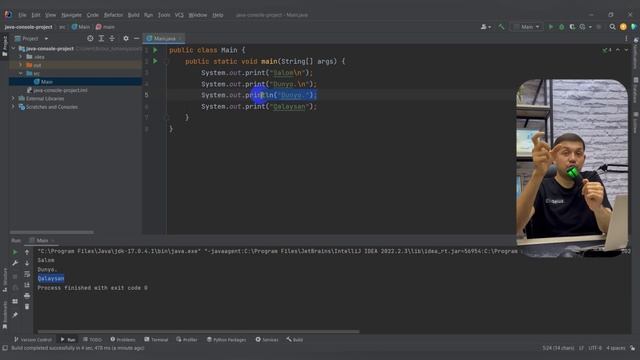Select opened file in Project panel
Screen dimensions: 640x360
(90, 38)
